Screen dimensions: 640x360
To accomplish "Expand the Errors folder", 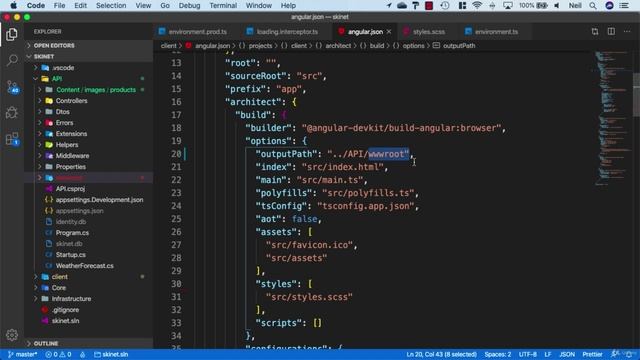I will 89,122.
